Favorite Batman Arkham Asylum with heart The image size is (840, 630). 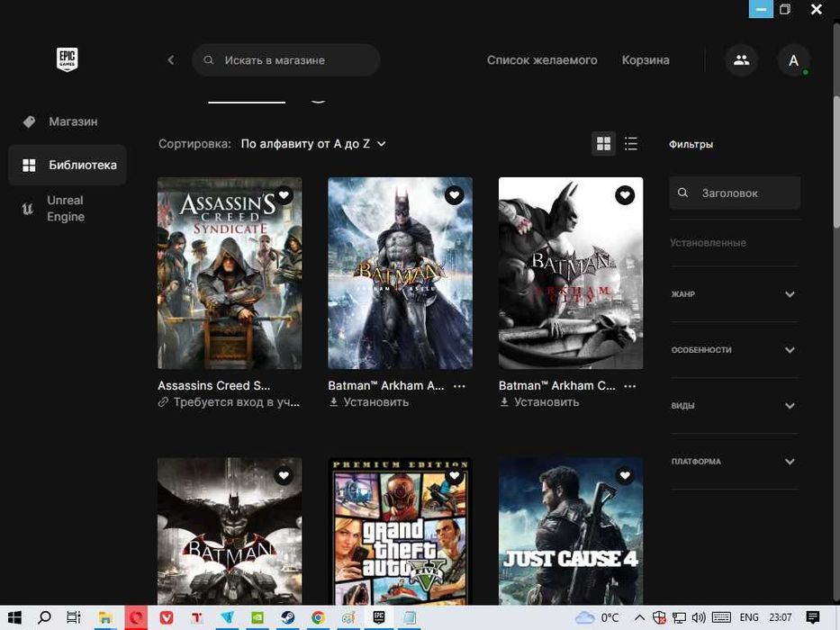coord(455,195)
